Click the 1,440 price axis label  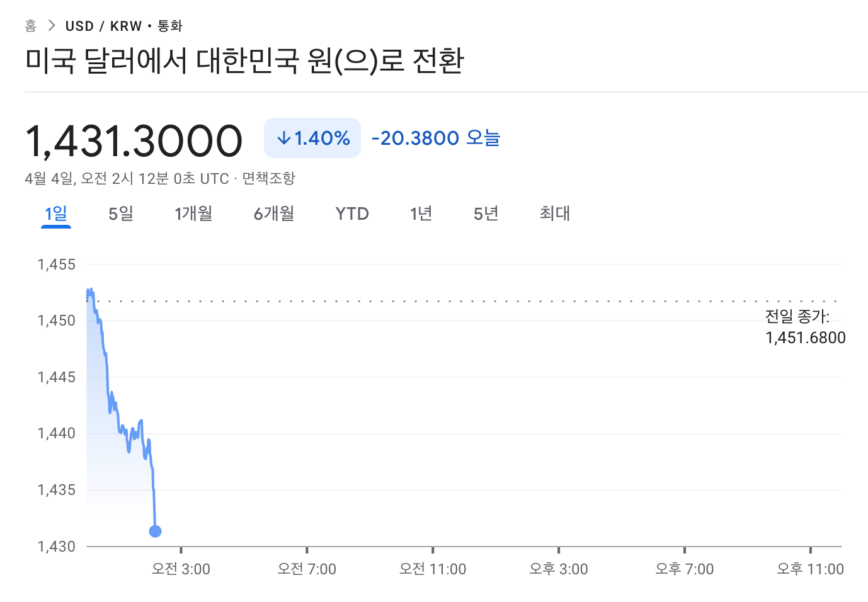coord(57,433)
